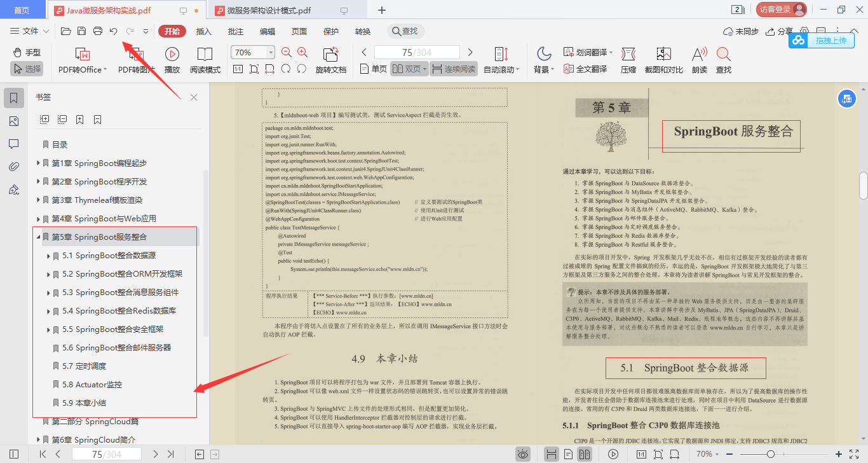Collapse 第5章 SpringBoot服务整合 bookmark
Screen dimensions: 868x463
[x=39, y=237]
